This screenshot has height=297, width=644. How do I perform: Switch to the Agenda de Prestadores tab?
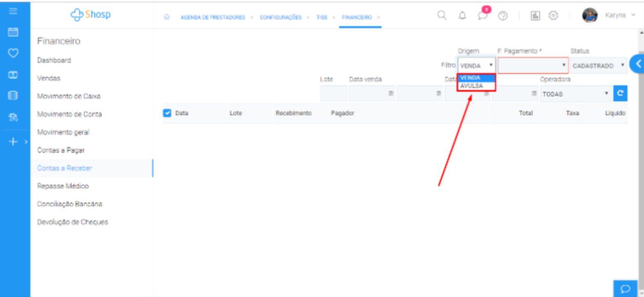click(x=212, y=17)
